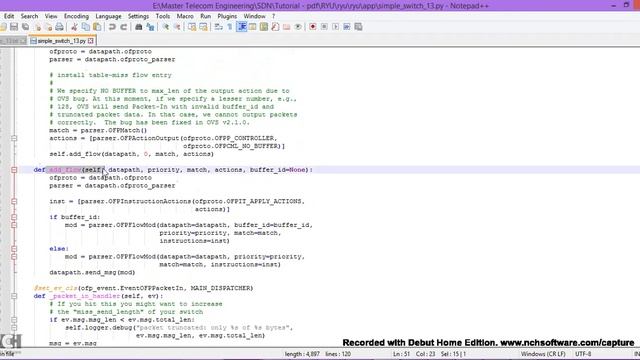Click the Redo arrow icon
Image resolution: width=640 pixels, height=360 pixels.
(123, 27)
